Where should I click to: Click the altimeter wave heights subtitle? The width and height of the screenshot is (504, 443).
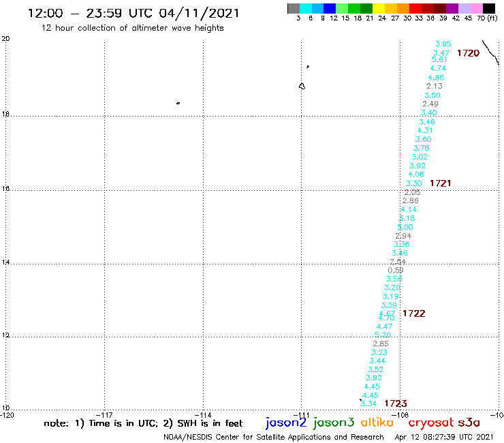pyautogui.click(x=132, y=28)
